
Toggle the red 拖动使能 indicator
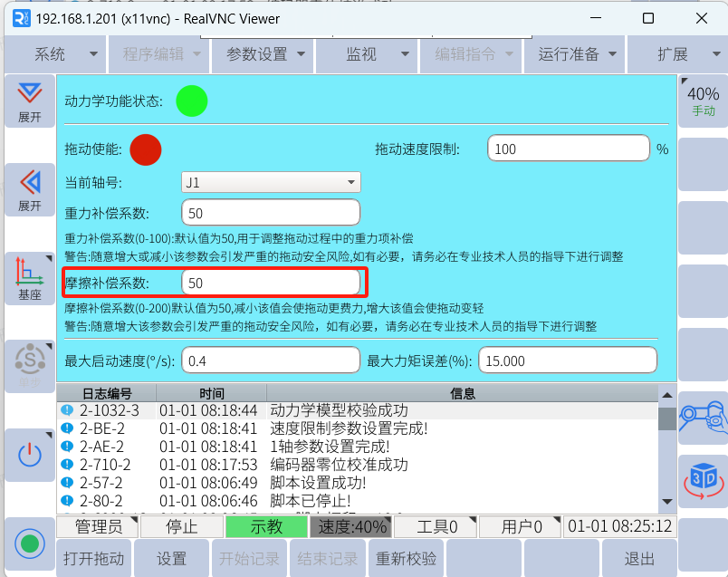(145, 149)
